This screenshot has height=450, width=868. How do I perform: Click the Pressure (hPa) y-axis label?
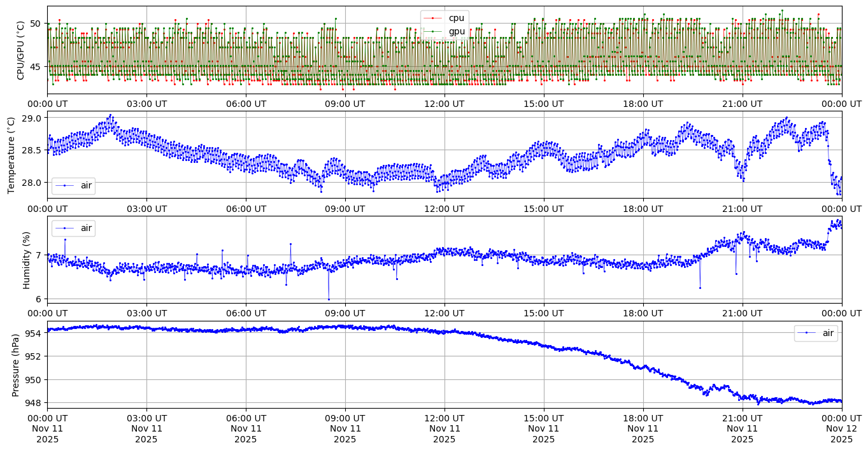(16, 365)
